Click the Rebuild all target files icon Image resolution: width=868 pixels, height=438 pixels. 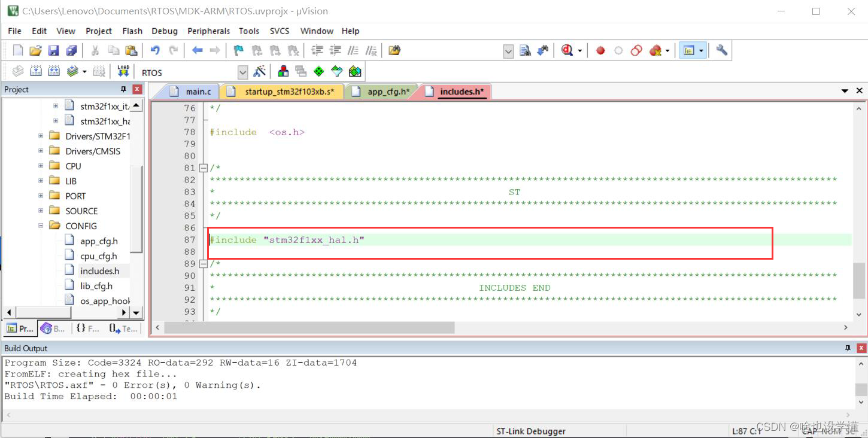54,71
